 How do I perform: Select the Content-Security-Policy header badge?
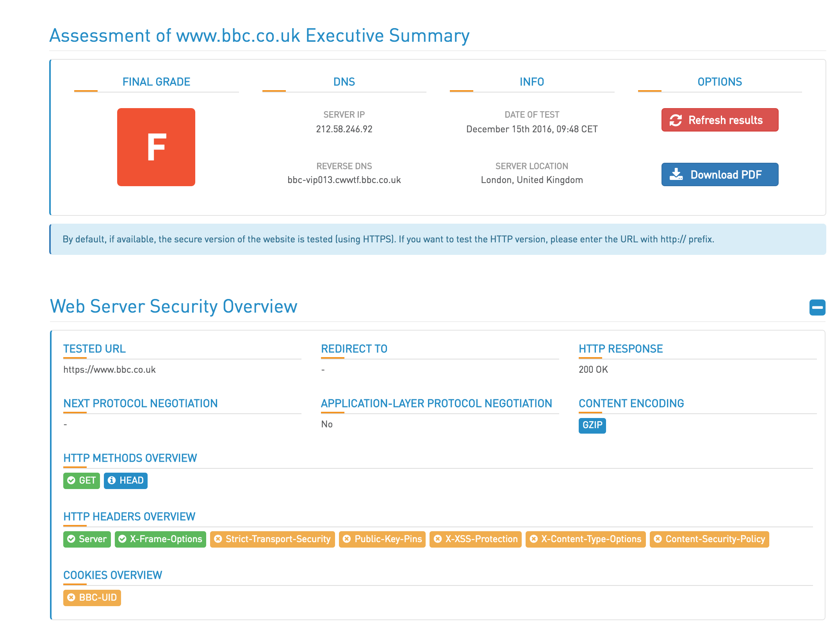710,539
